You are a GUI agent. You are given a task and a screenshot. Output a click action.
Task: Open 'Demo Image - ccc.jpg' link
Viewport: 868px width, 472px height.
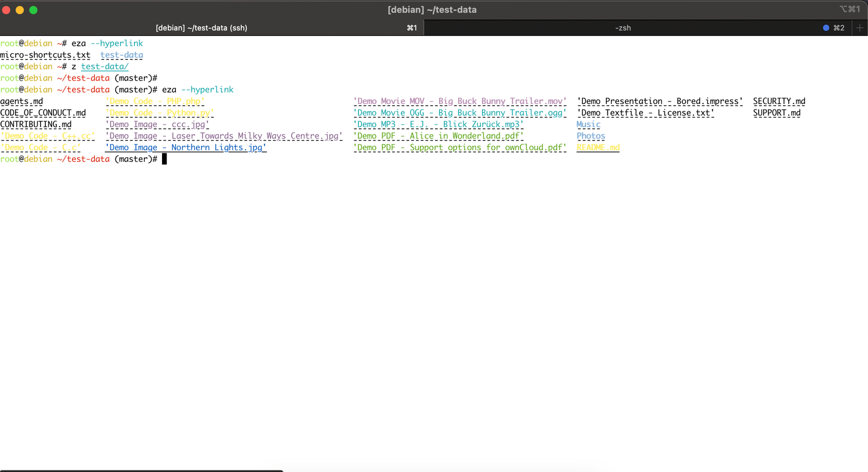[x=157, y=124]
